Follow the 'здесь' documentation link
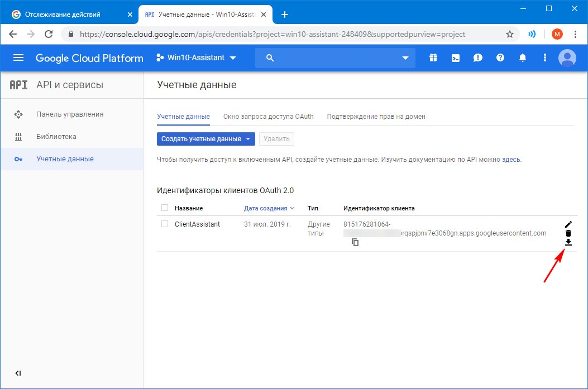588x389 pixels. coord(511,160)
